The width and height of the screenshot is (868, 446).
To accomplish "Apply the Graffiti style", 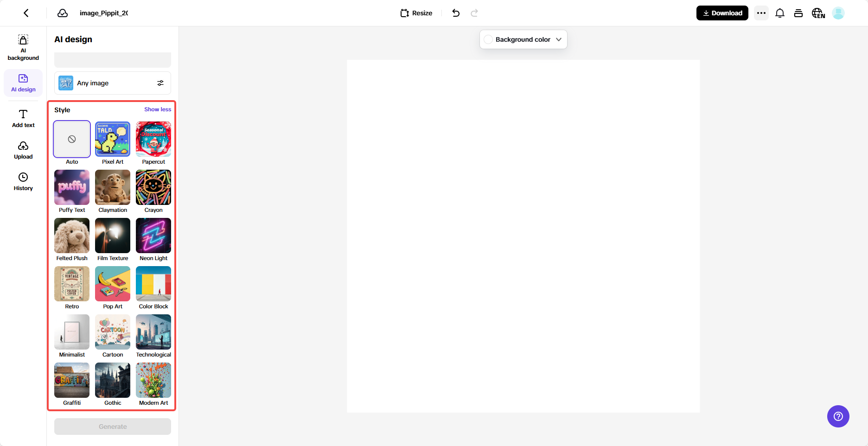I will tap(72, 380).
